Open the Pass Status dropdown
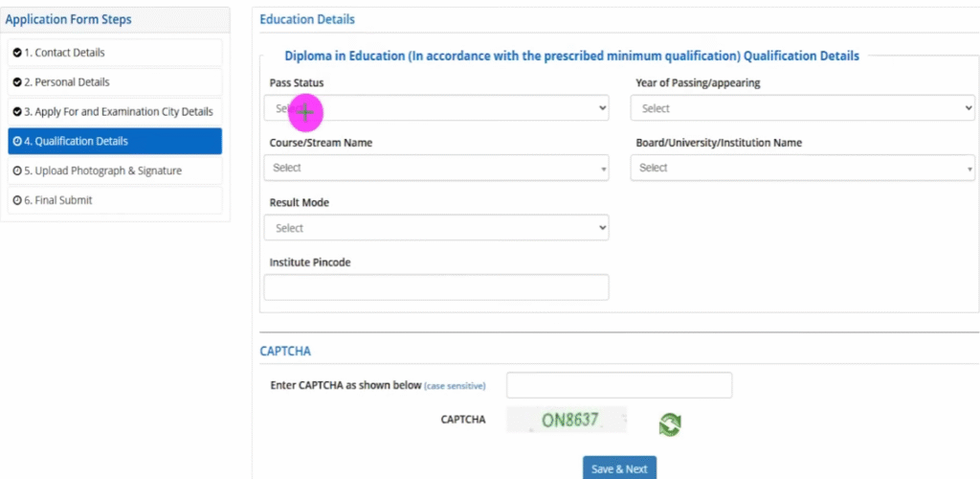The width and height of the screenshot is (980, 479). click(436, 108)
